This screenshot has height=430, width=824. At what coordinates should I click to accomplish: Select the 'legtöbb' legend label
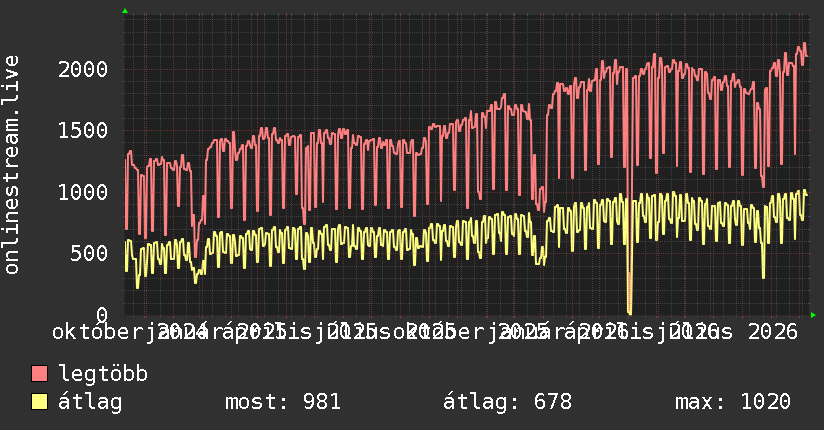(x=103, y=373)
